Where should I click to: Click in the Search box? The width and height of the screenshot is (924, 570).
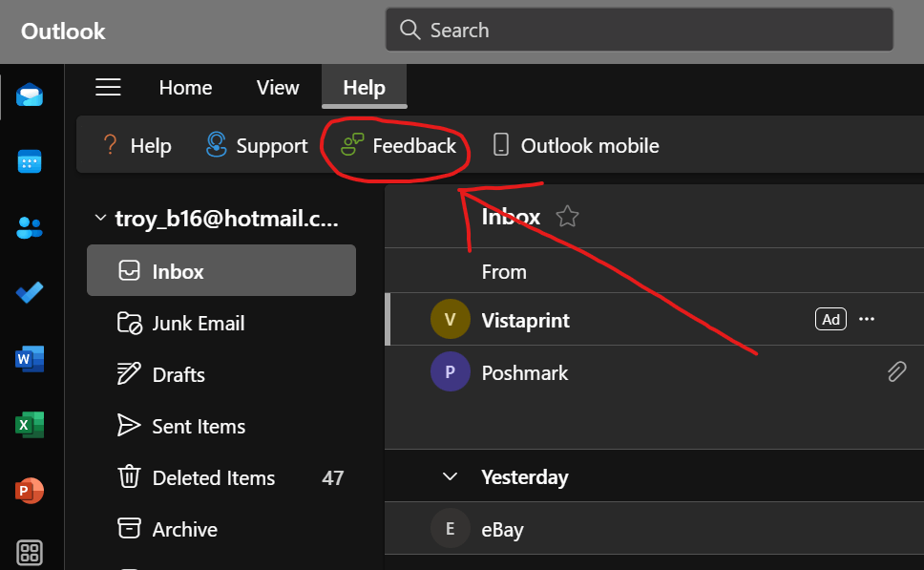(x=640, y=30)
